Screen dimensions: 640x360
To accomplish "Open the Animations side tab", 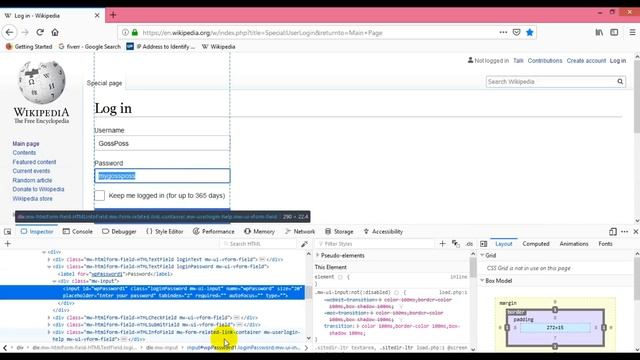I will (573, 244).
